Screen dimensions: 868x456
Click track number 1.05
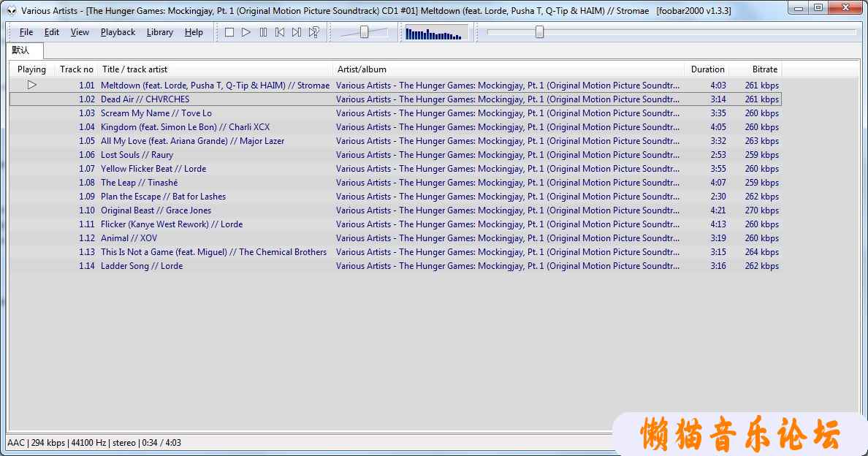click(x=86, y=140)
